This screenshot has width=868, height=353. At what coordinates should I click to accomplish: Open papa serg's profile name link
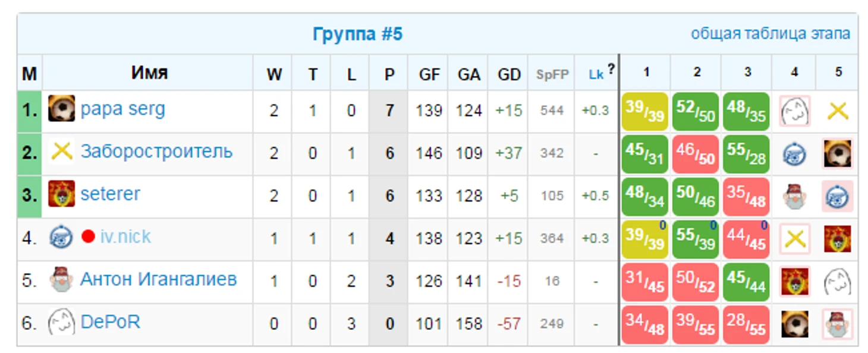(122, 109)
